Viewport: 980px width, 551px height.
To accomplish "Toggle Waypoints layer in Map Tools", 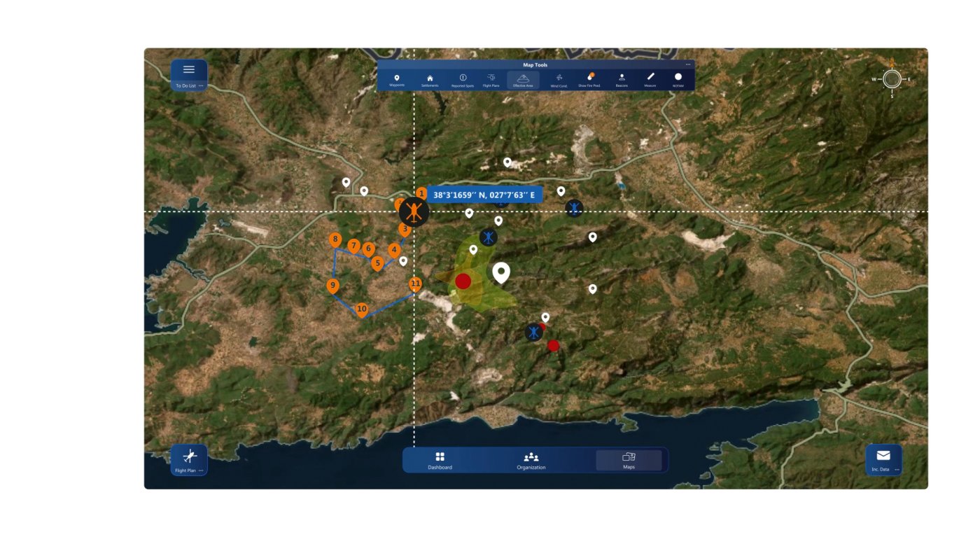I will [397, 80].
